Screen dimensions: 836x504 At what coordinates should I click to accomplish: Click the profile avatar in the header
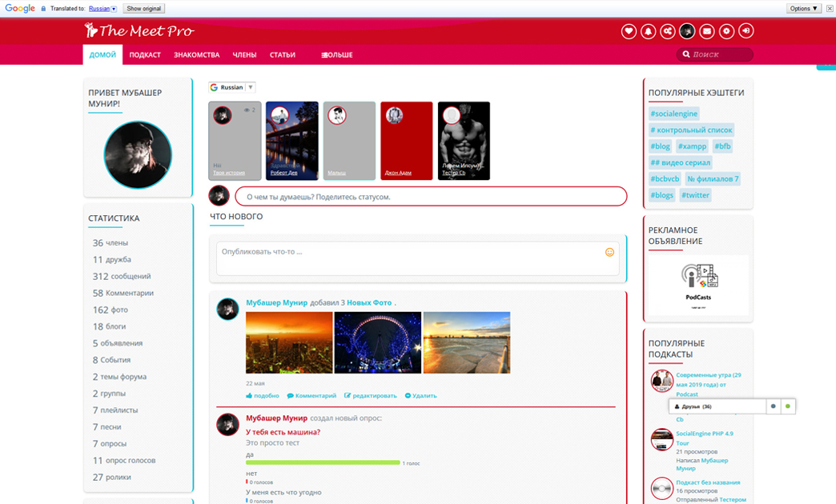tap(687, 31)
